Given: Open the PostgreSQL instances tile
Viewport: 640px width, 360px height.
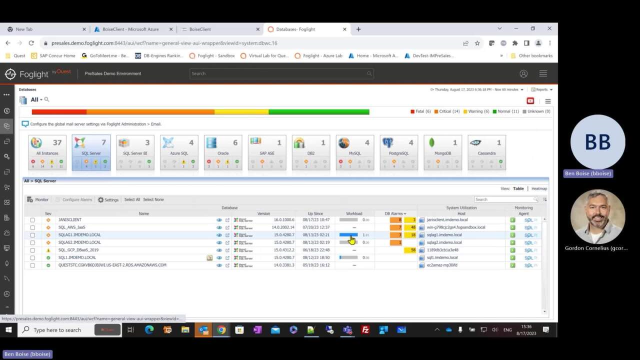Looking at the screenshot, I should 399,152.
